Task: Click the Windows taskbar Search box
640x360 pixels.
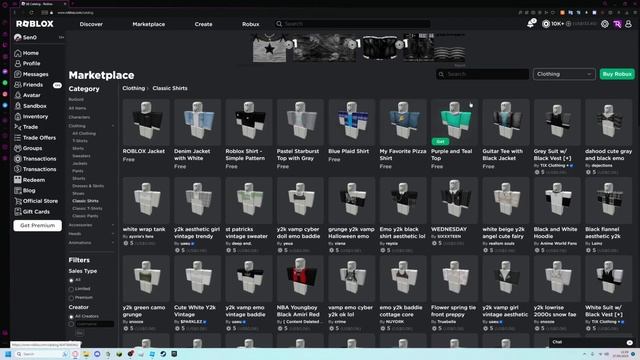Action: [41, 354]
